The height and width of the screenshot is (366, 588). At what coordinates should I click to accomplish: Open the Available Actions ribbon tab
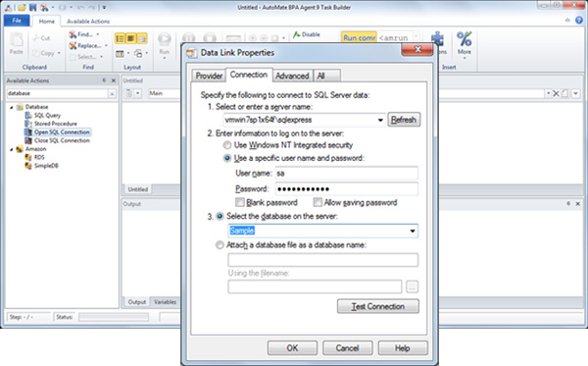(x=88, y=22)
